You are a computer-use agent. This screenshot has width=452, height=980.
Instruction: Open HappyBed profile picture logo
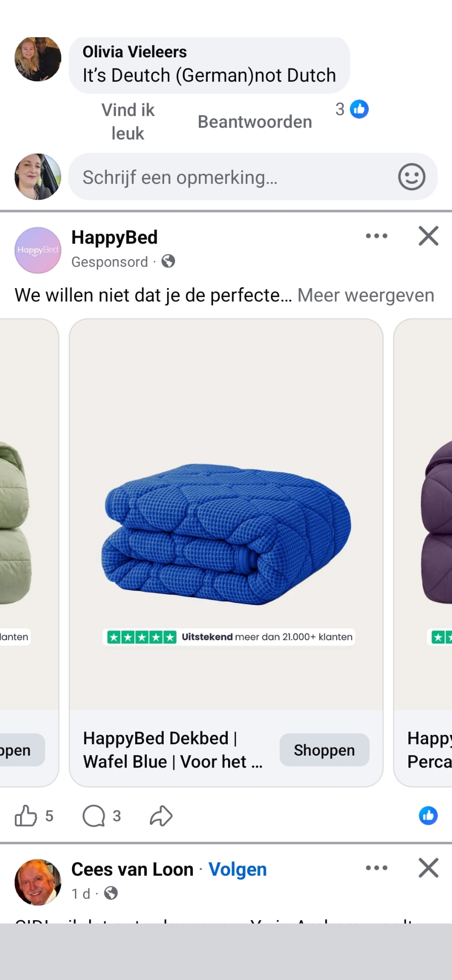38,250
